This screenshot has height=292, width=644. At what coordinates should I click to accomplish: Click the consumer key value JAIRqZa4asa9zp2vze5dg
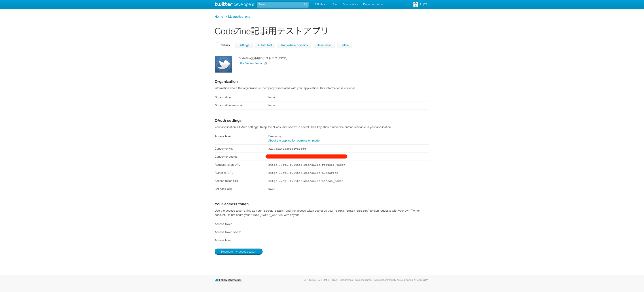click(x=287, y=149)
